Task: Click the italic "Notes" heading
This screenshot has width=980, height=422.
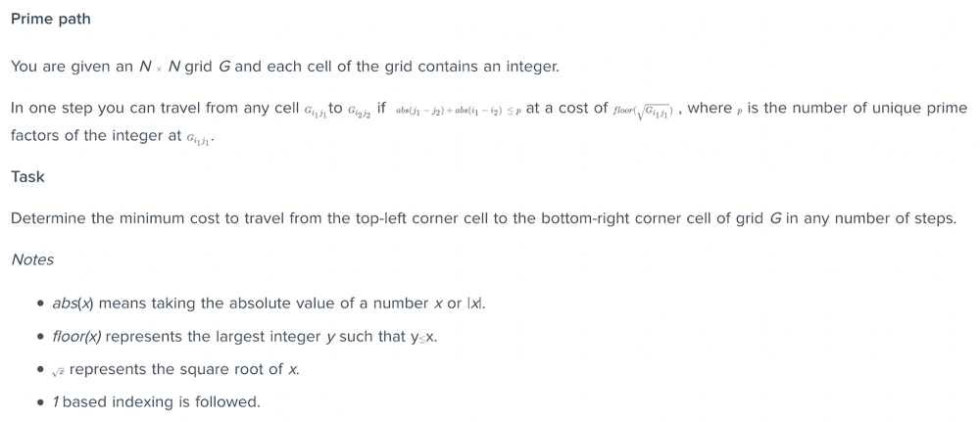Action: click(32, 259)
